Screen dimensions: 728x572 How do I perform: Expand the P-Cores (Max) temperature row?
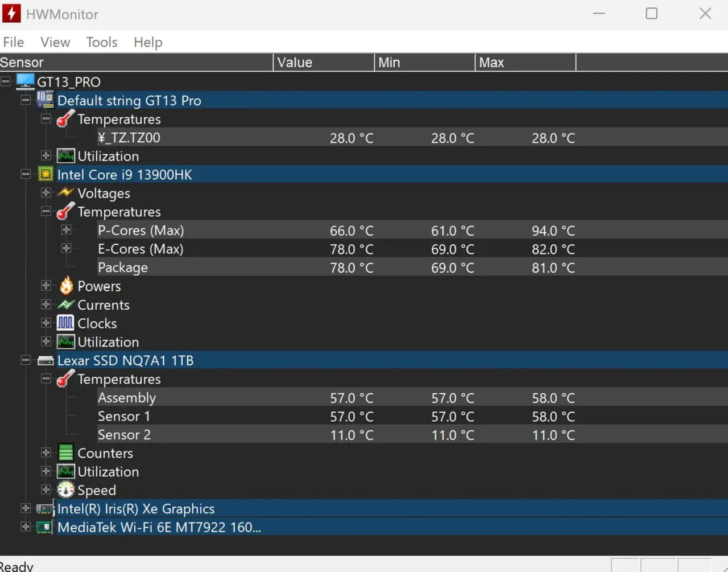tap(67, 230)
